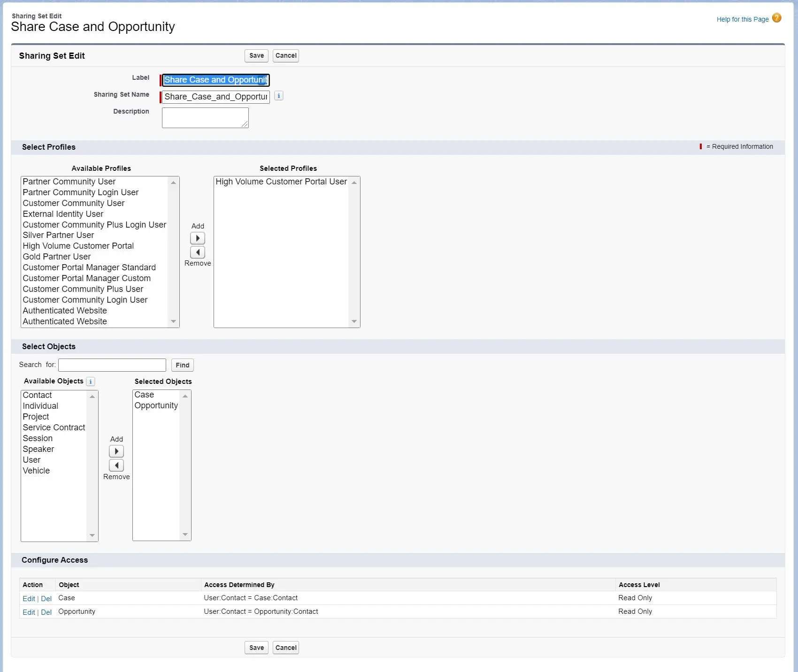Select User in Available Objects

tap(54, 460)
